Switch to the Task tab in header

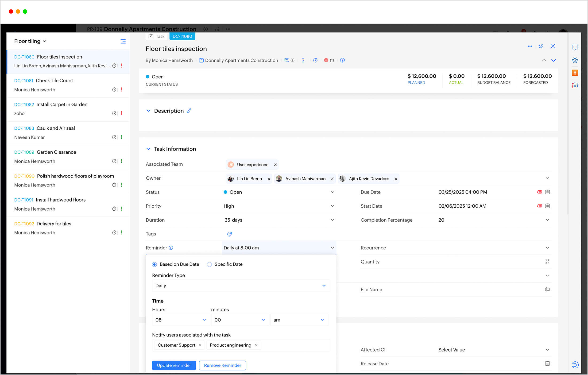coord(157,36)
